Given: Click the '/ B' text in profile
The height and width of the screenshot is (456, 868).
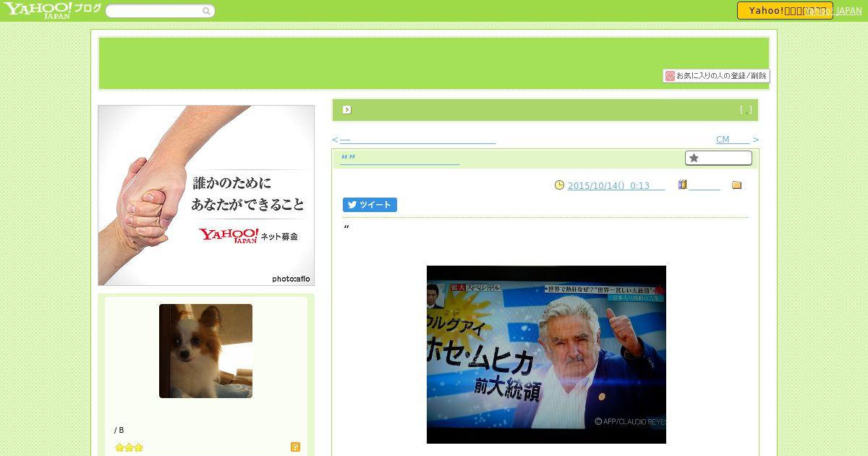Looking at the screenshot, I should [119, 430].
